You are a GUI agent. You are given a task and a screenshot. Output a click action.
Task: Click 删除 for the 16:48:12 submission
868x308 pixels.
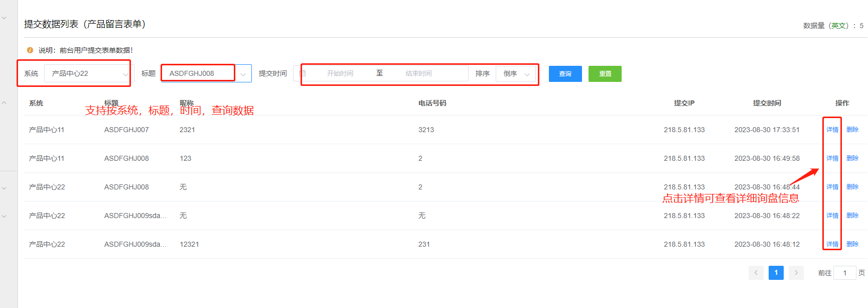(852, 244)
